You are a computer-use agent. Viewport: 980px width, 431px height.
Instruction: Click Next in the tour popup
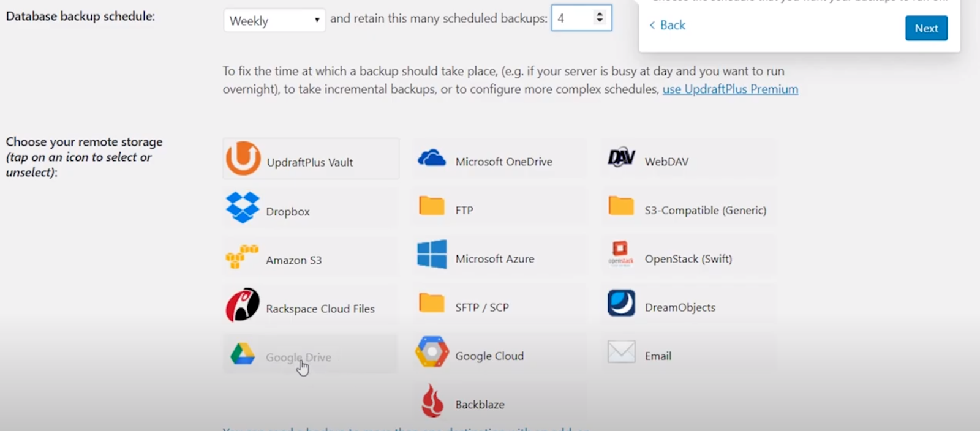926,28
